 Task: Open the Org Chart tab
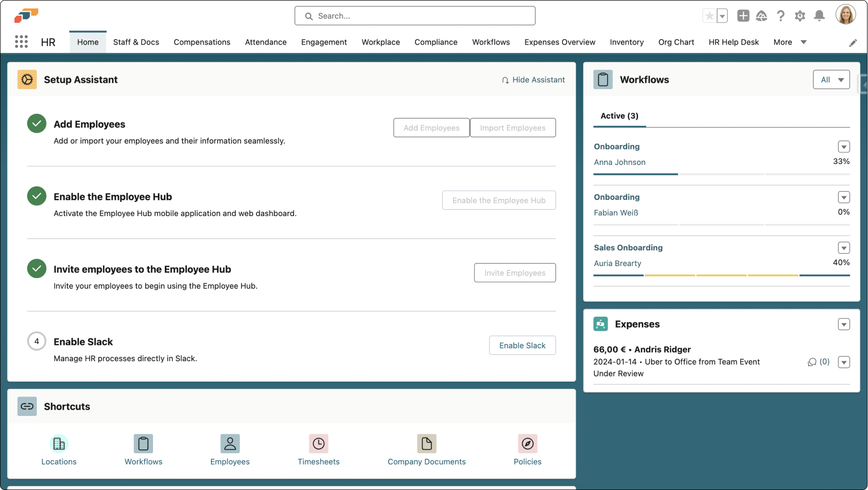[x=676, y=42]
